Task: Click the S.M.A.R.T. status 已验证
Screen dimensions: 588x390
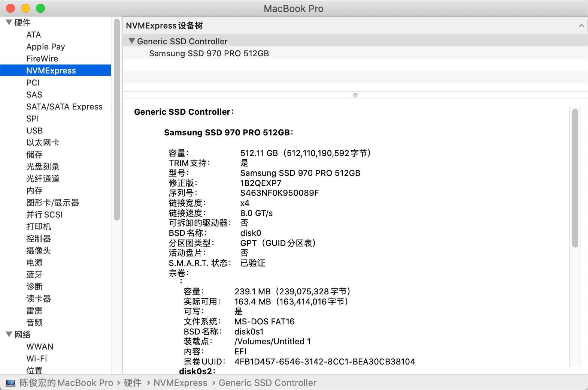Action: pos(253,263)
